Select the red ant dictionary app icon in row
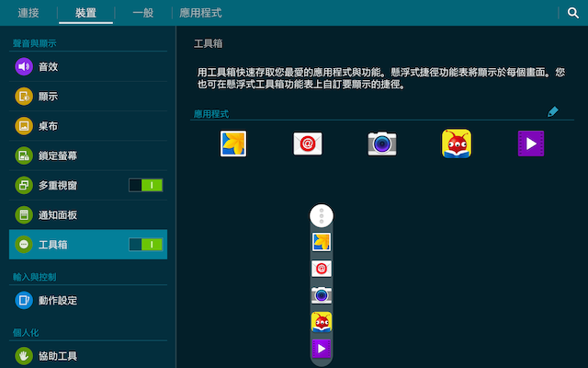This screenshot has height=368, width=588. (457, 144)
